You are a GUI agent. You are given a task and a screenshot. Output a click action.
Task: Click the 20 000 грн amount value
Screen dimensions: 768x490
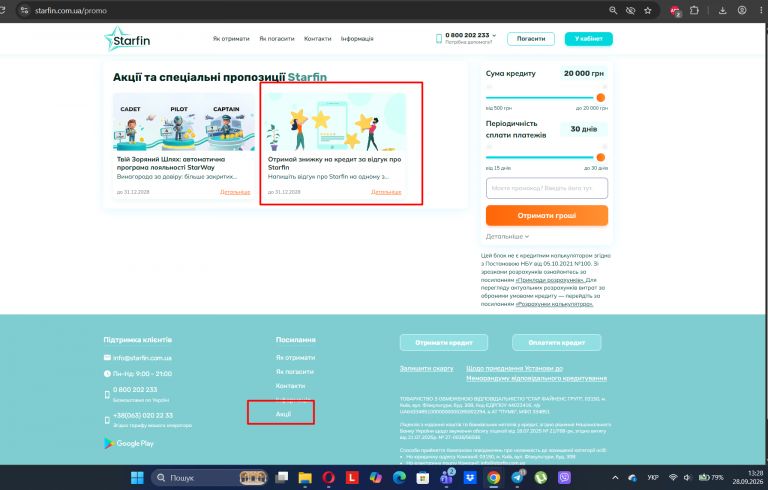click(x=583, y=73)
